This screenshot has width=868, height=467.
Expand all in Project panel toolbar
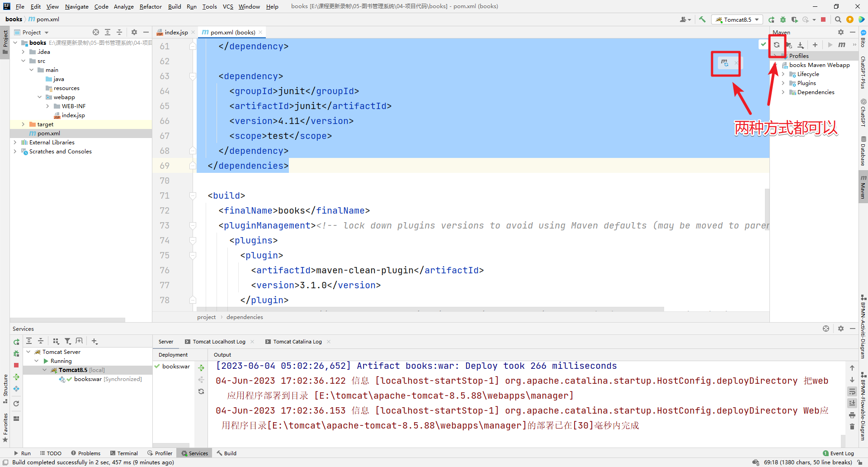tap(108, 32)
